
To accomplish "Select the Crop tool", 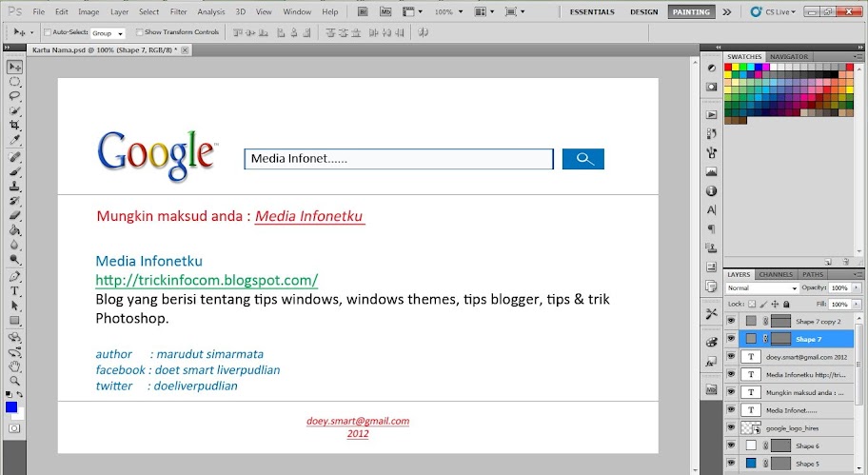I will point(14,125).
